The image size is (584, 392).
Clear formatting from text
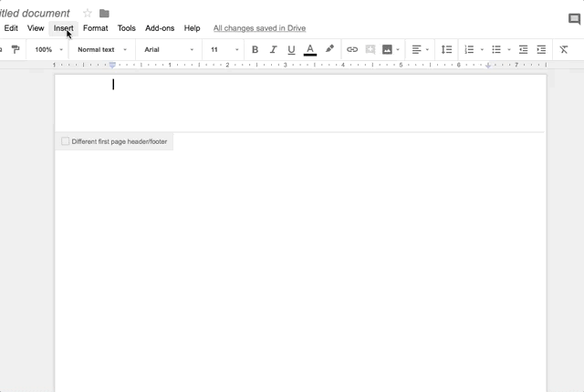coord(564,49)
